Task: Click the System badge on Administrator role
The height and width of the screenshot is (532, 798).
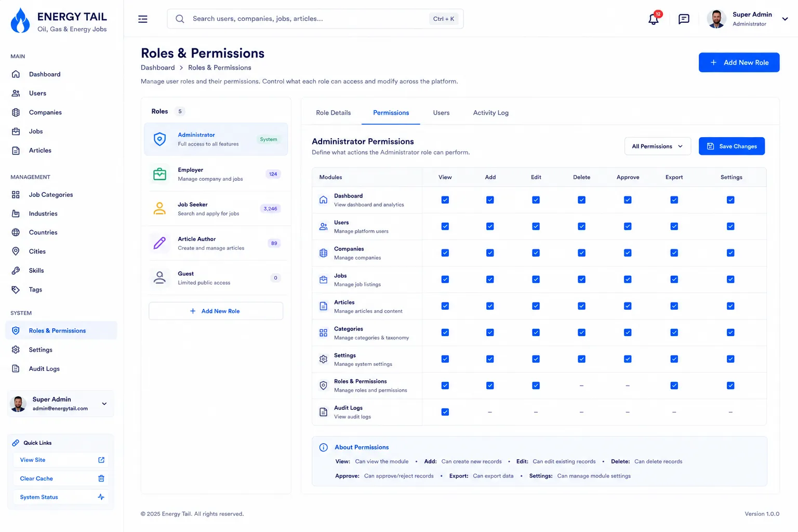Action: click(269, 139)
